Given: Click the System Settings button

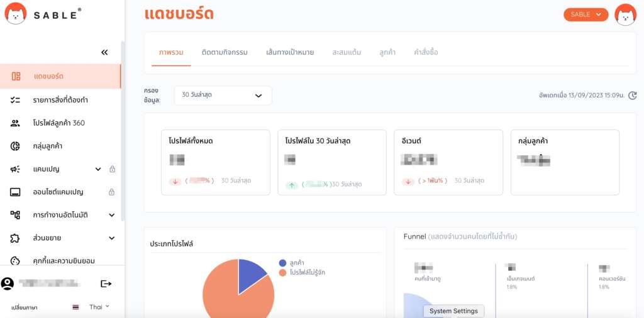Looking at the screenshot, I should click(453, 311).
